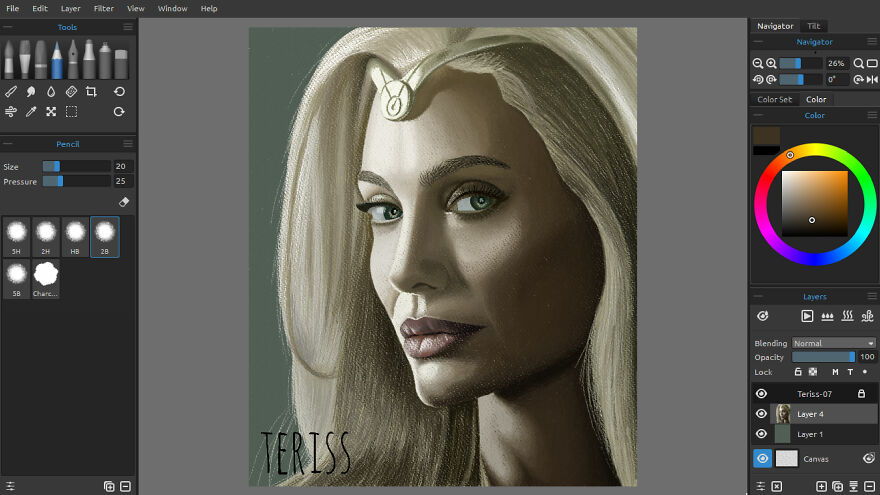The height and width of the screenshot is (495, 880).
Task: Open the Blending mode Normal dropdown
Action: pyautogui.click(x=834, y=343)
